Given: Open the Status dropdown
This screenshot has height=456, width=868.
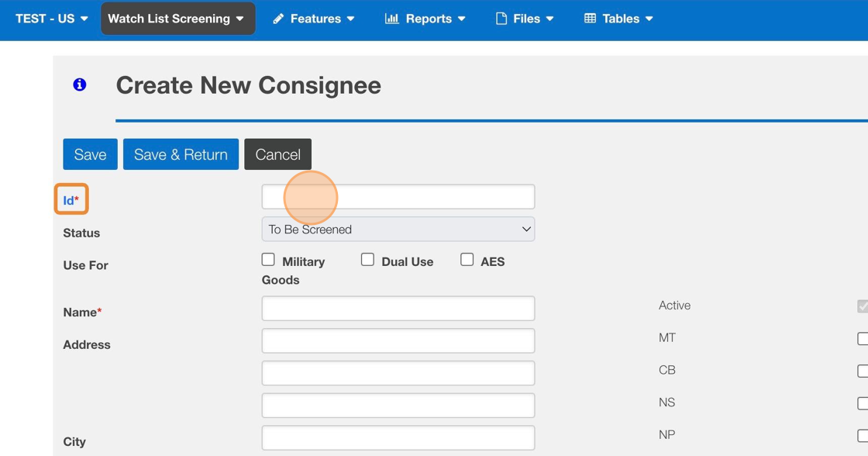Looking at the screenshot, I should tap(398, 230).
